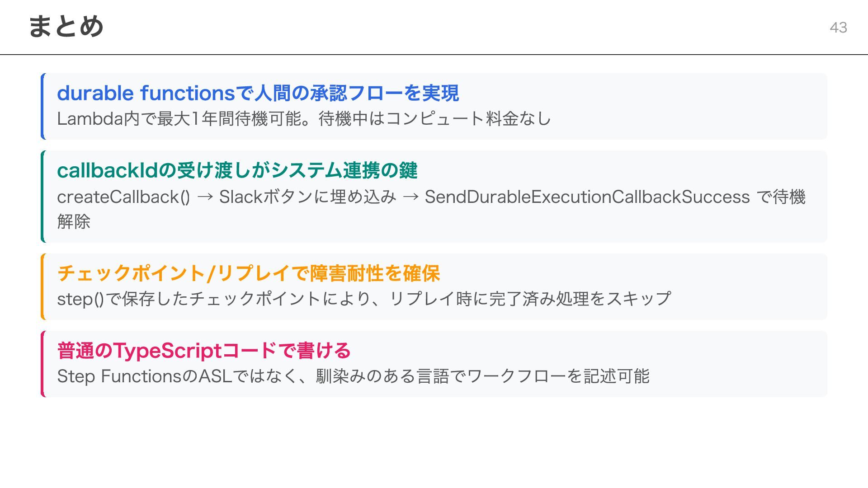Click the SendDurableExecutionCallbackSuccess text
This screenshot has width=868, height=488.
pyautogui.click(x=587, y=197)
